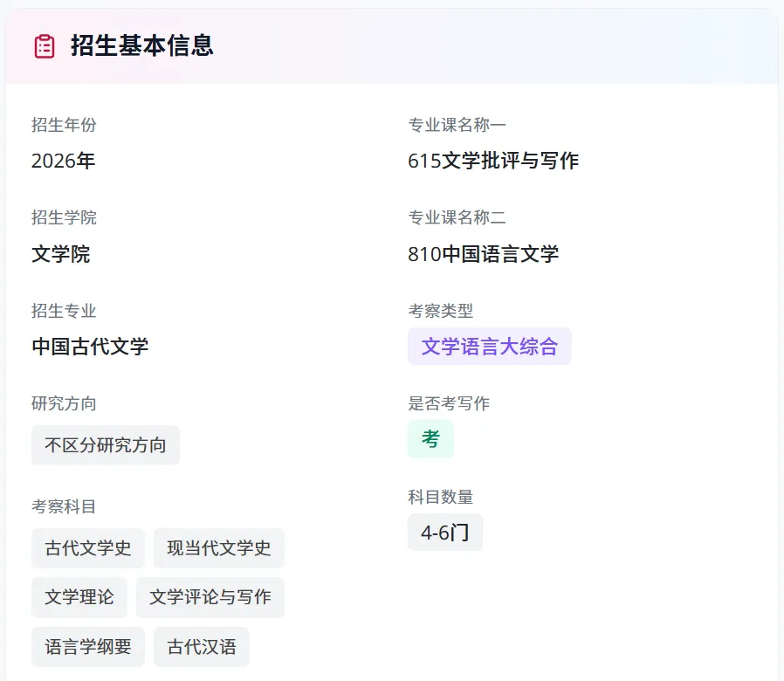Click the 专业课名称一 field label

point(457,125)
